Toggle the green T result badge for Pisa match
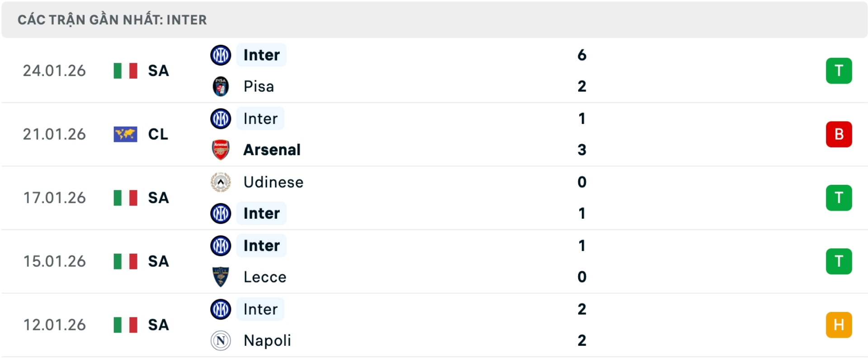Viewport: 868px width, 358px height. point(840,71)
